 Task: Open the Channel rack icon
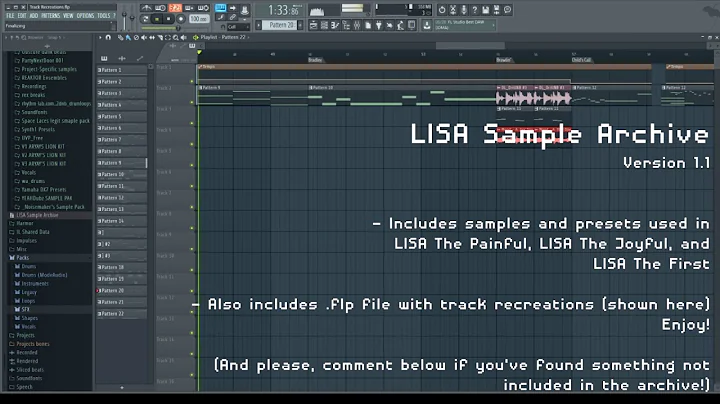pos(324,25)
